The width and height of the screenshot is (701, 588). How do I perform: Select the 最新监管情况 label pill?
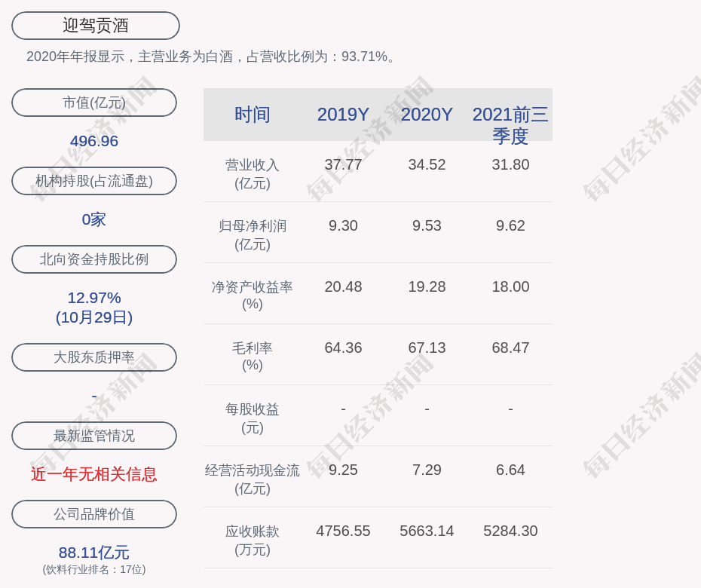[x=94, y=436]
